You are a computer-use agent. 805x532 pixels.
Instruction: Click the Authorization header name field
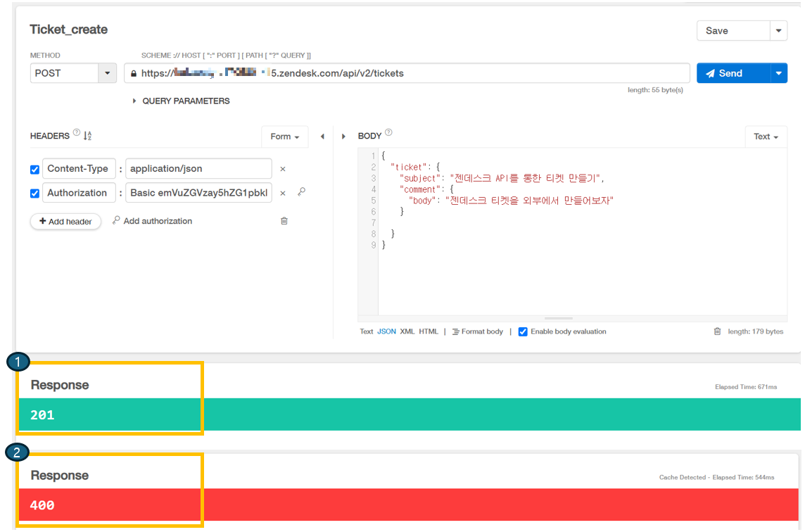point(79,193)
